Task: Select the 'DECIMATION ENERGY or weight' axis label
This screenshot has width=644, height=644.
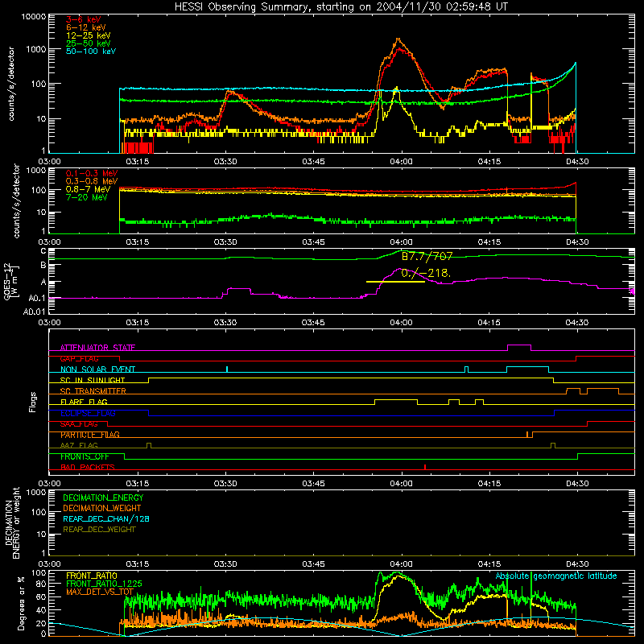Action: point(12,522)
